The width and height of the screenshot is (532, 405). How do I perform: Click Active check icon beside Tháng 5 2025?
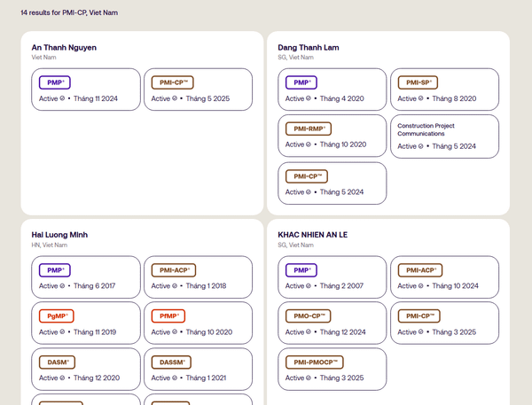[x=175, y=98]
